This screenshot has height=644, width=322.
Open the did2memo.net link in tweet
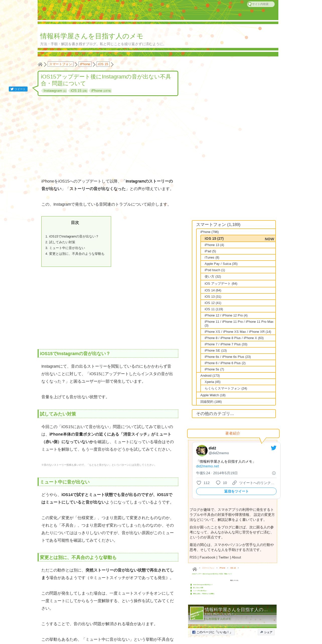(207, 466)
